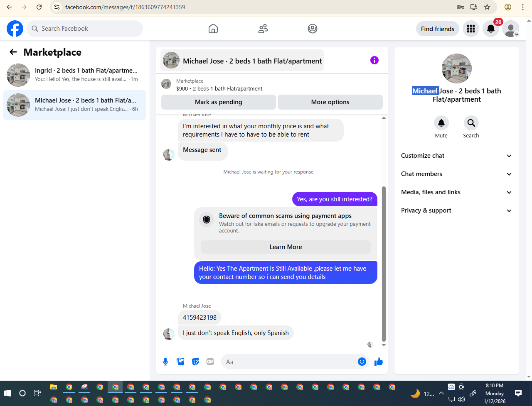Reload the page
Image resolution: width=532 pixels, height=406 pixels.
tap(39, 7)
